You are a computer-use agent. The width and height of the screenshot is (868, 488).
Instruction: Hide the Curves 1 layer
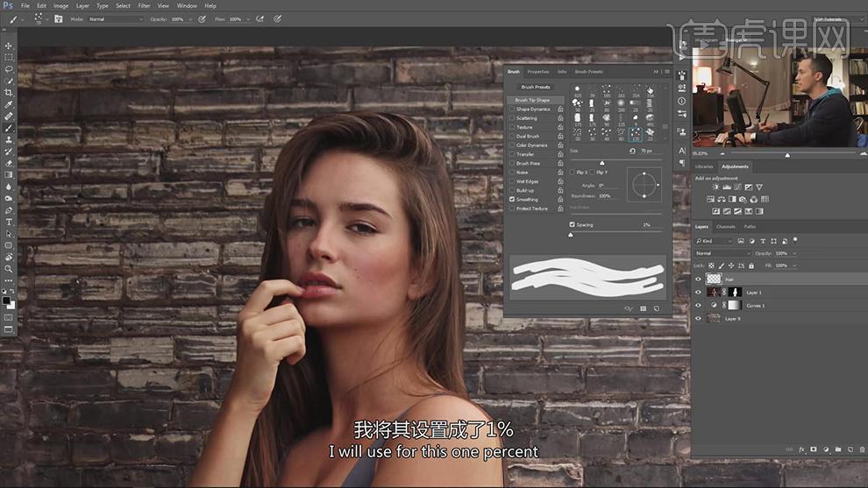698,306
